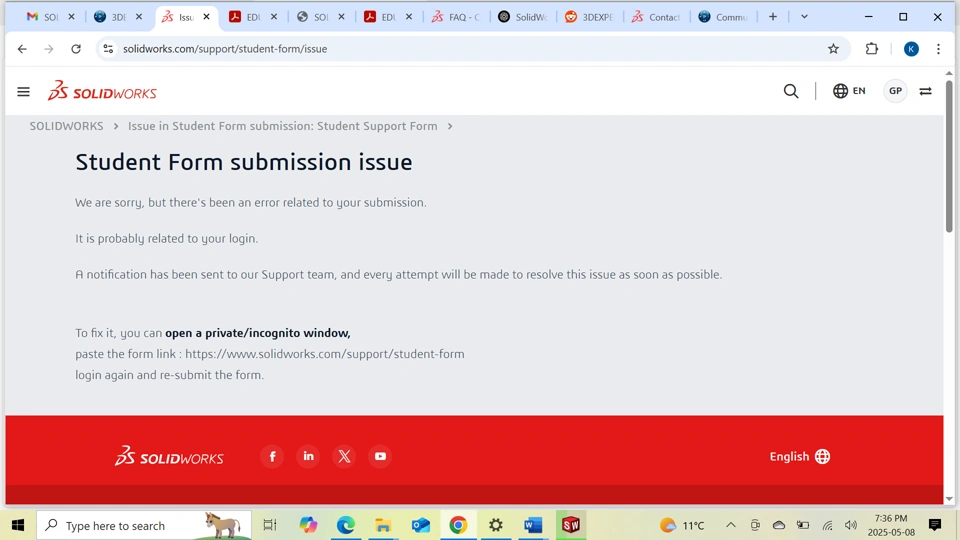Close the first EDU PDF tab
Screen dimensions: 960x540
point(274,17)
